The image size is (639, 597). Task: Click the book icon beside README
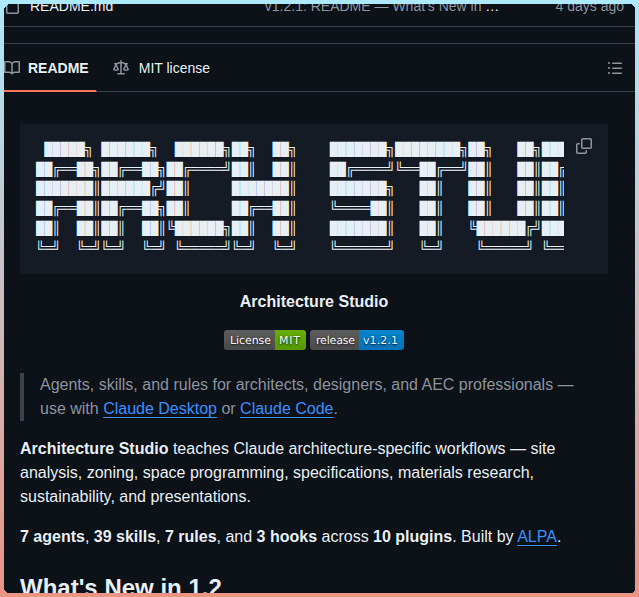12,68
